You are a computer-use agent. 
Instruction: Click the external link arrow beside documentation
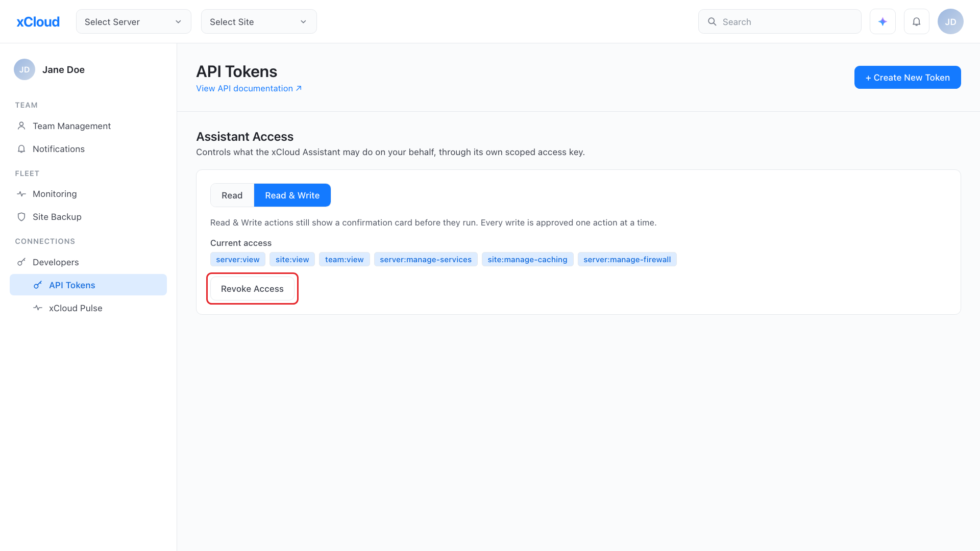click(x=299, y=88)
